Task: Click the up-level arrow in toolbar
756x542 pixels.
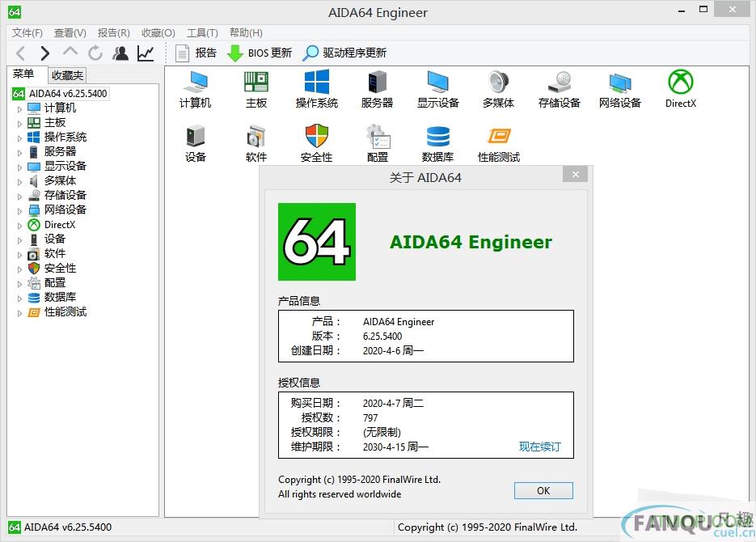Action: [x=70, y=52]
